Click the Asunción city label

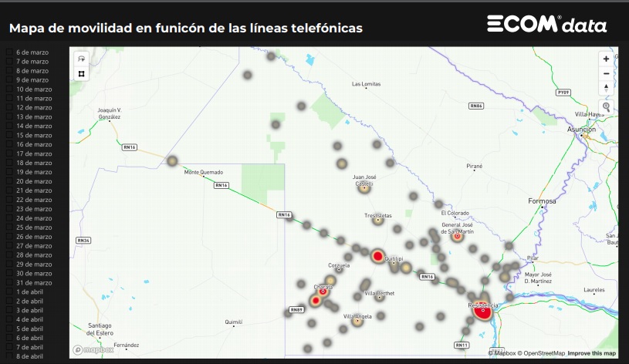[x=582, y=130]
